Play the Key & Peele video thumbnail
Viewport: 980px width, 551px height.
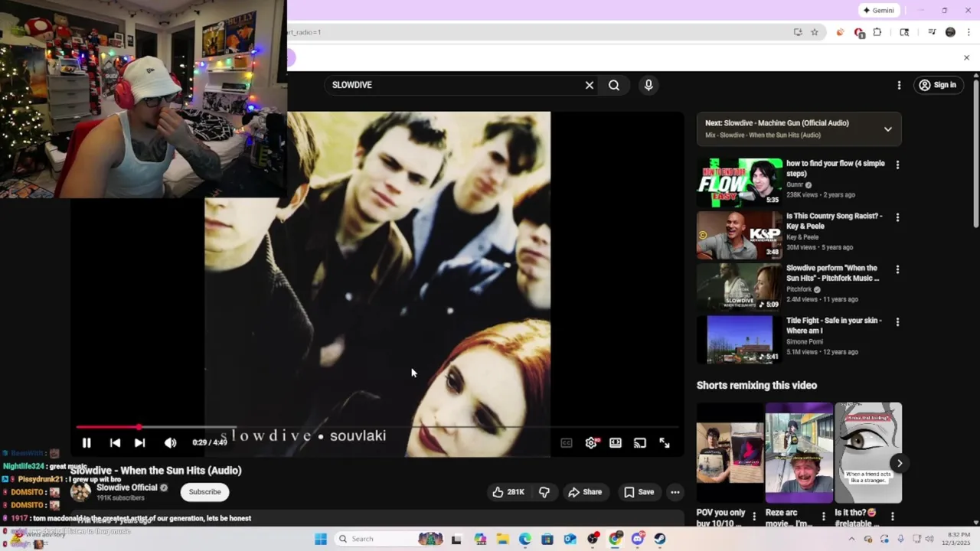coord(740,235)
